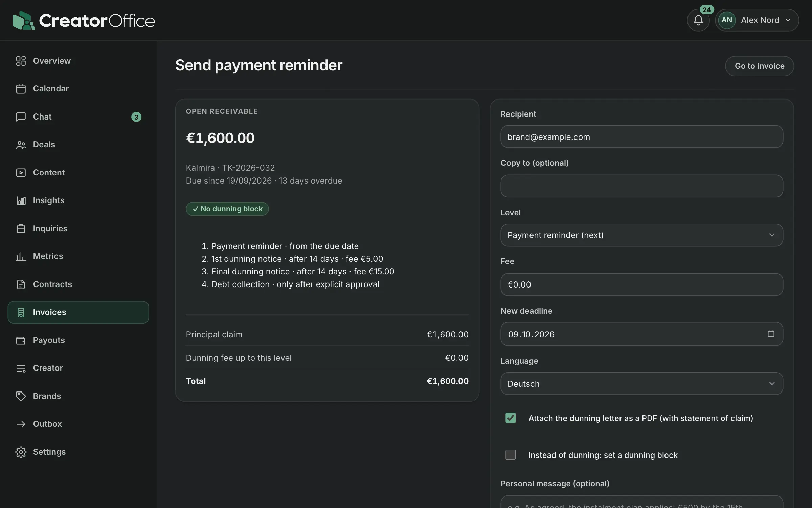This screenshot has height=508, width=812.
Task: Open the date picker calendar icon
Action: [x=771, y=334]
